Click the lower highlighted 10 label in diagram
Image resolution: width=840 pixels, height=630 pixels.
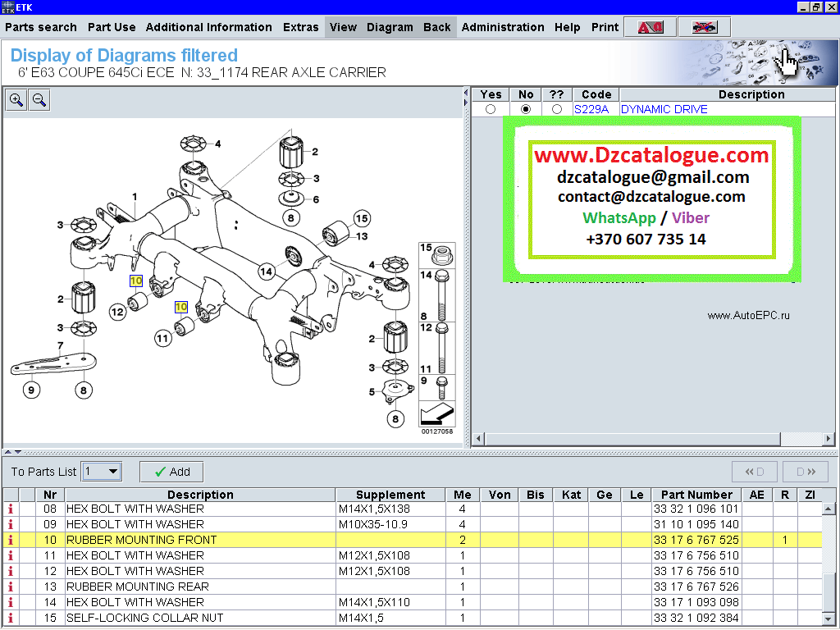coord(181,307)
